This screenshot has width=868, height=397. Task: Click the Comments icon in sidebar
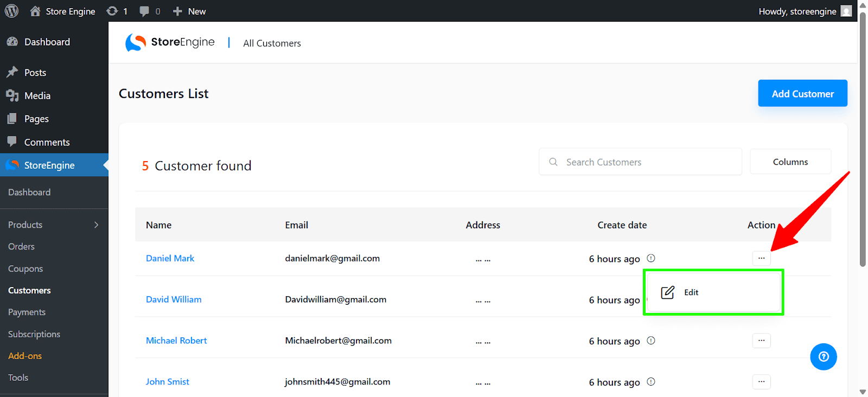click(x=12, y=142)
